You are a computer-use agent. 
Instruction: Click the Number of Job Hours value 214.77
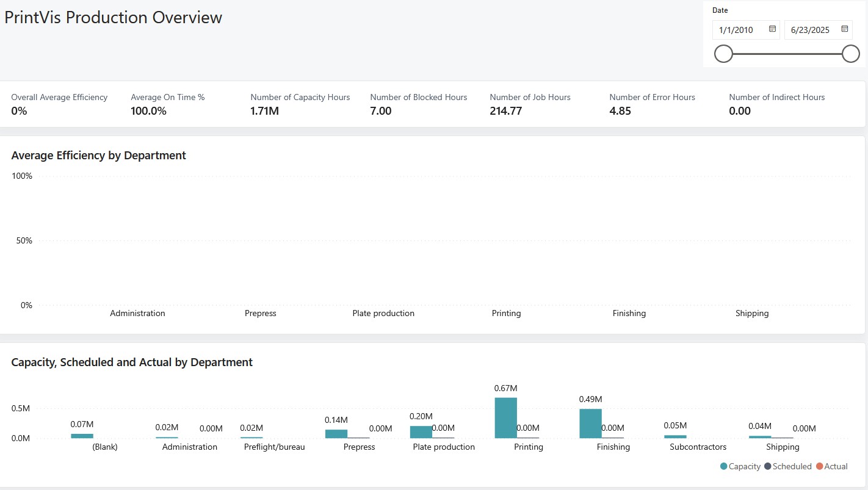505,111
